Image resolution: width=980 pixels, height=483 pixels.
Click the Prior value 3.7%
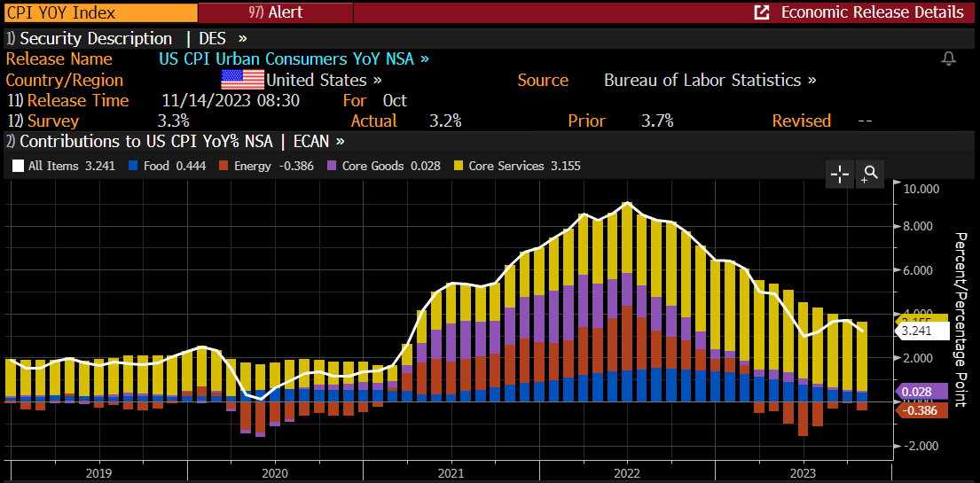coord(657,121)
